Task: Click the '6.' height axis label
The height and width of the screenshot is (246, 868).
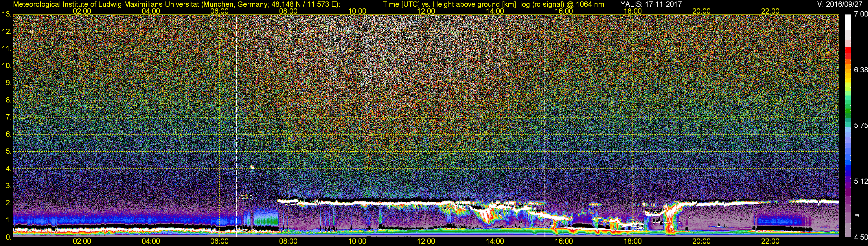Action: pos(9,134)
